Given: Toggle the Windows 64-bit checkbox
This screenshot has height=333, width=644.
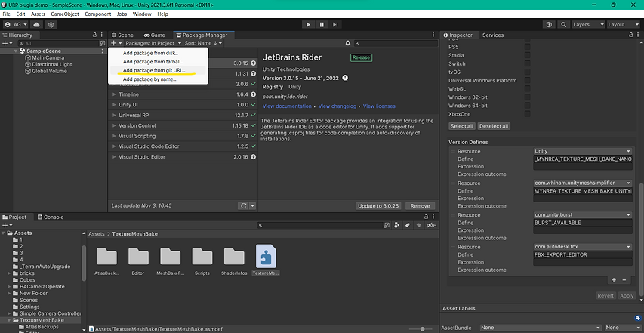Looking at the screenshot, I should [528, 106].
